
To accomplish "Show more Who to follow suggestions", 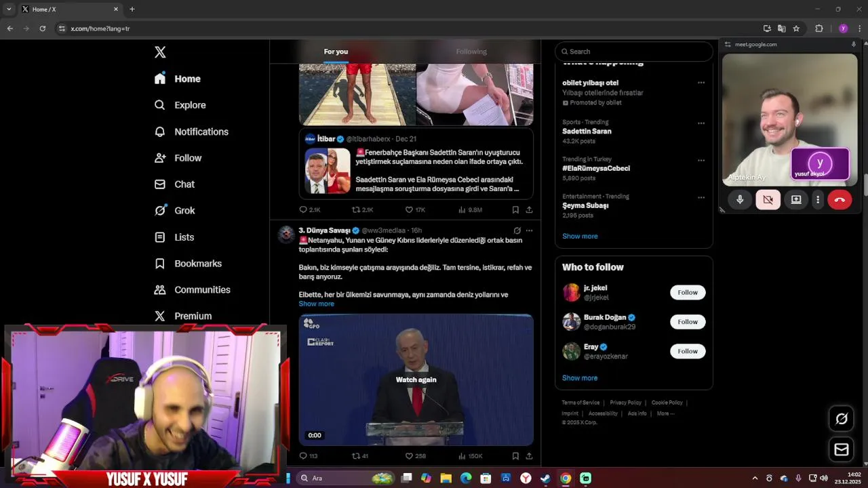I will click(x=580, y=378).
